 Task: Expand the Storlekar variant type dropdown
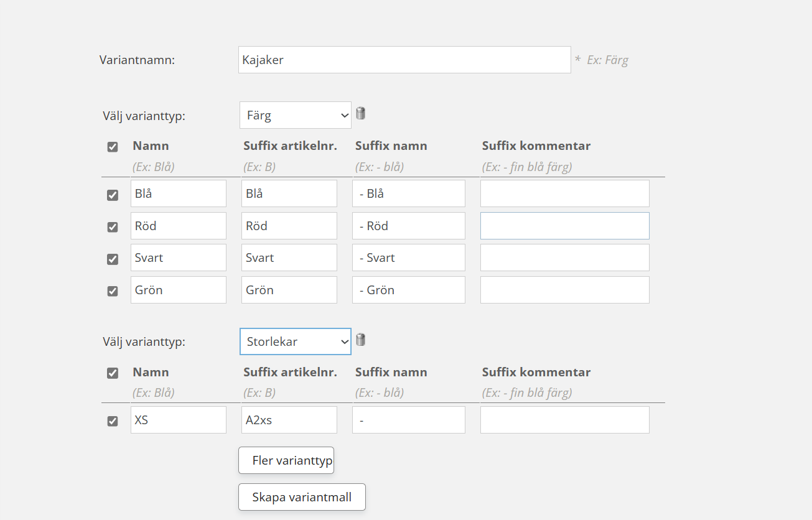tap(295, 341)
